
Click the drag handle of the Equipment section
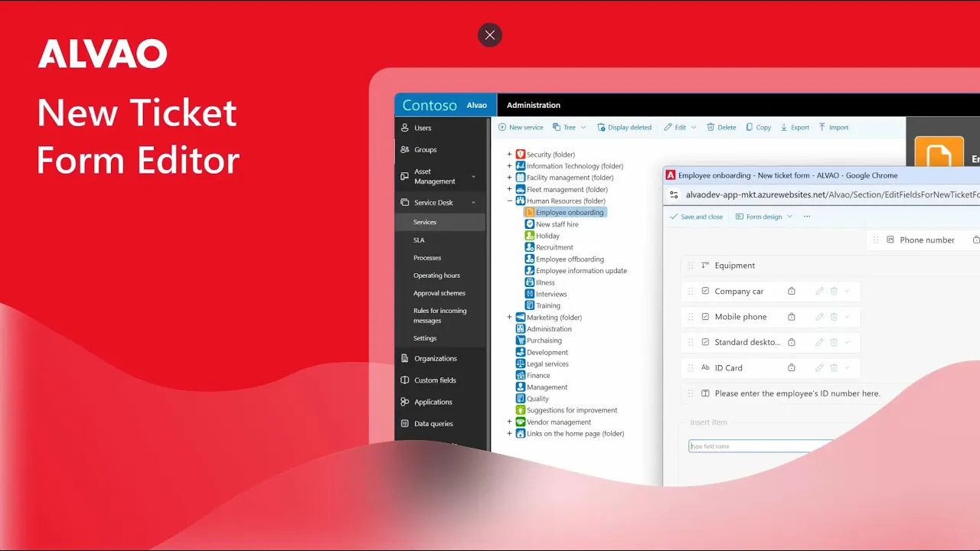691,266
